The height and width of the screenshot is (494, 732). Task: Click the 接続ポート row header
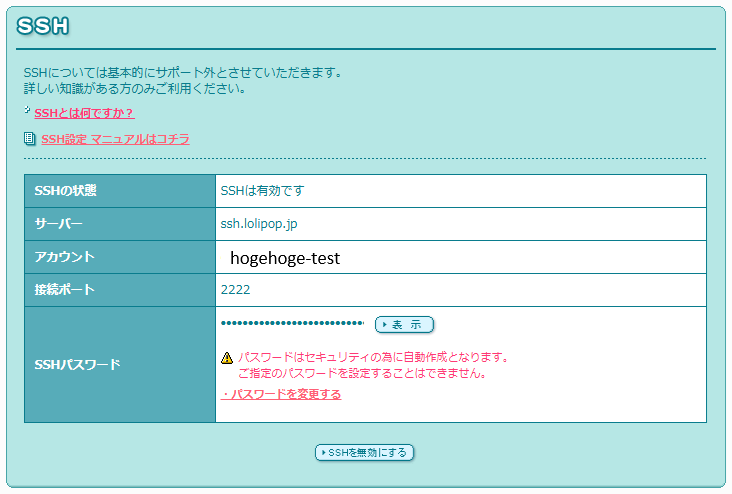coord(64,290)
